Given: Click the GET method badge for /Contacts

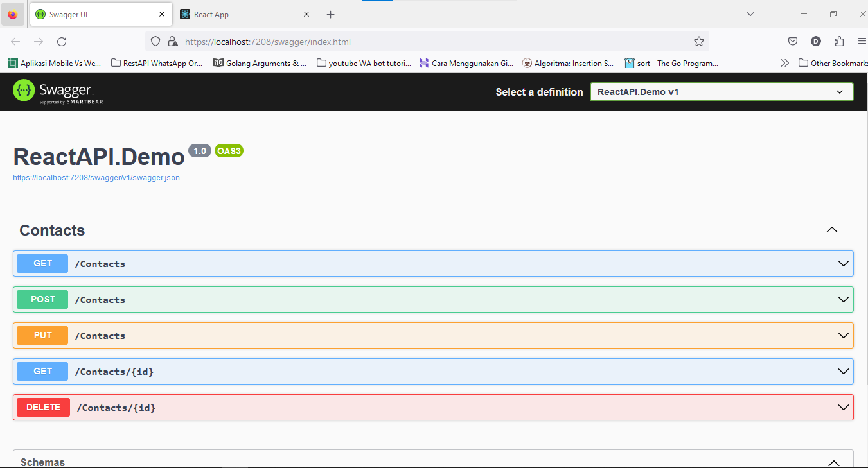Looking at the screenshot, I should pos(42,263).
